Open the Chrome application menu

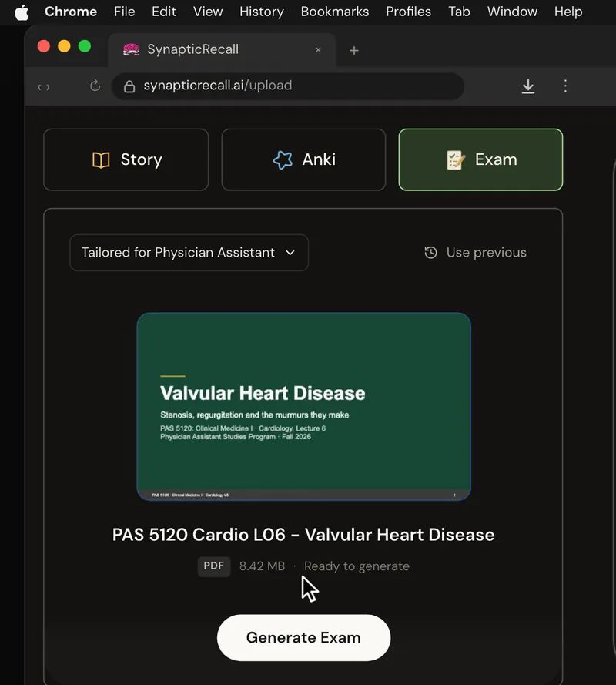click(x=71, y=12)
